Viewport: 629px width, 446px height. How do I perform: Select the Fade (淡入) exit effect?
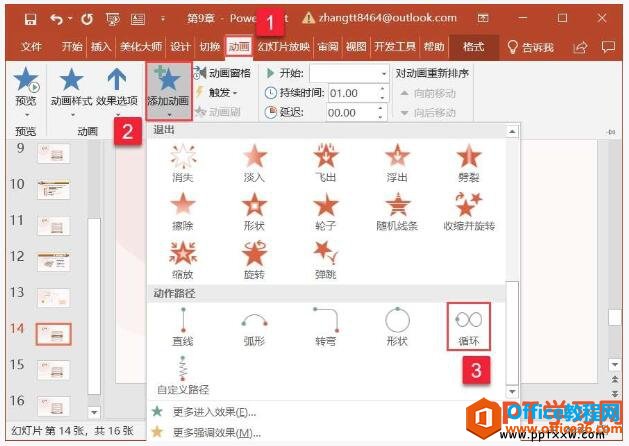[x=254, y=163]
